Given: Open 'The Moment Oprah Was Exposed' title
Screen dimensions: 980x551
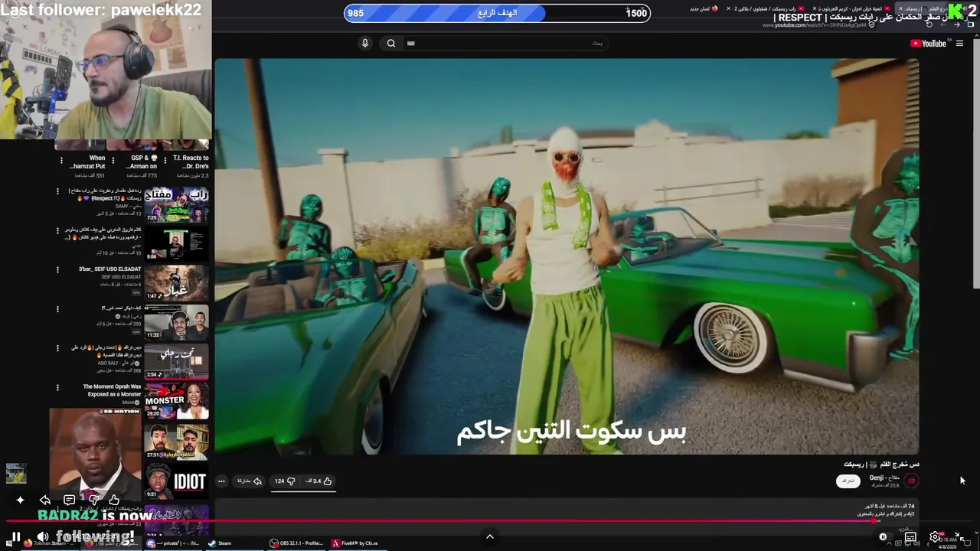Looking at the screenshot, I should (x=112, y=390).
